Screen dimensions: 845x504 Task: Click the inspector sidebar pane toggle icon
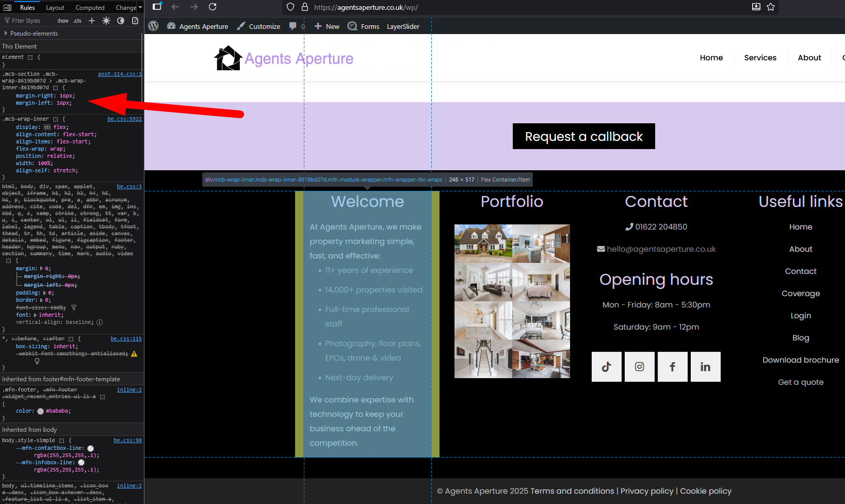click(8, 7)
